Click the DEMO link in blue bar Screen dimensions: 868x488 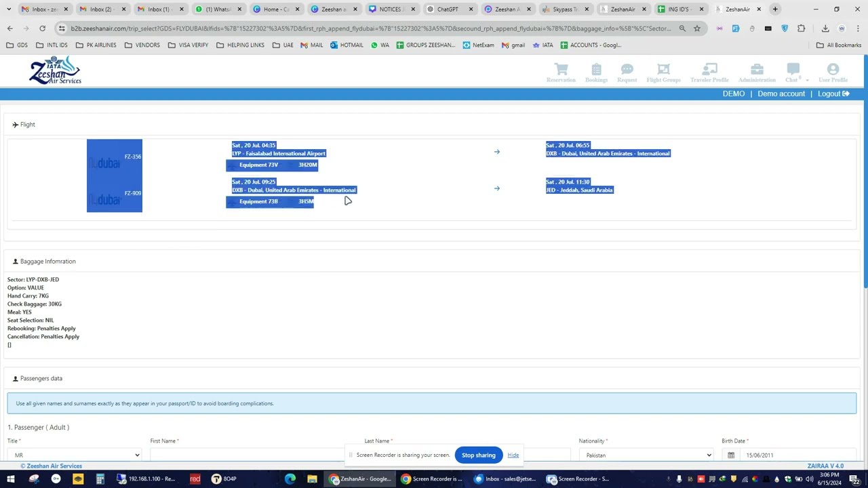734,94
